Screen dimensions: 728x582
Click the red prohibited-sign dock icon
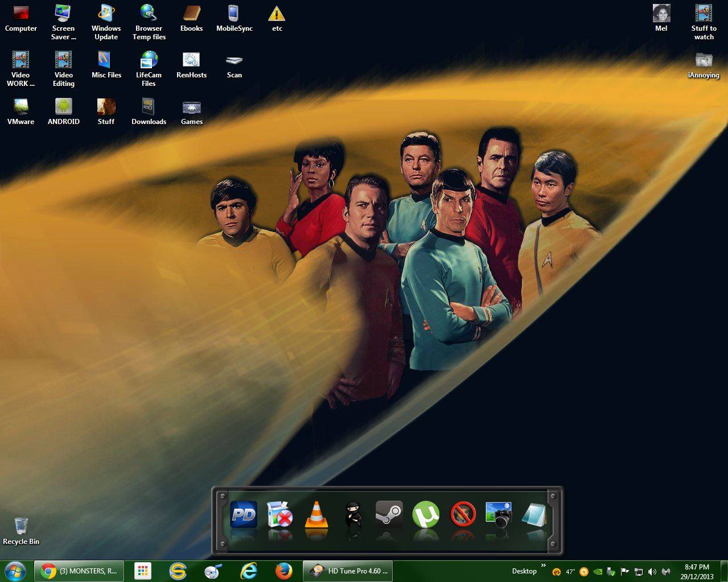pyautogui.click(x=463, y=515)
